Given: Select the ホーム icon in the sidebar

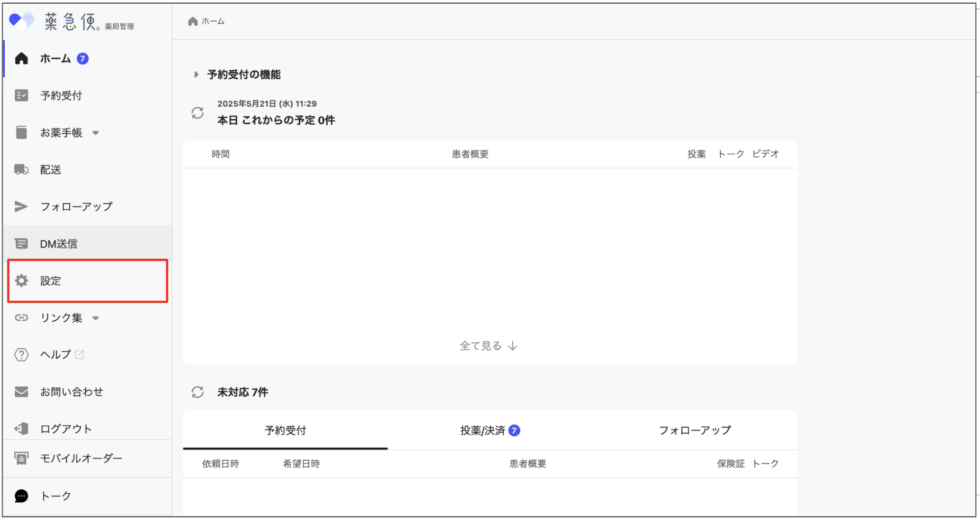Looking at the screenshot, I should coord(21,59).
